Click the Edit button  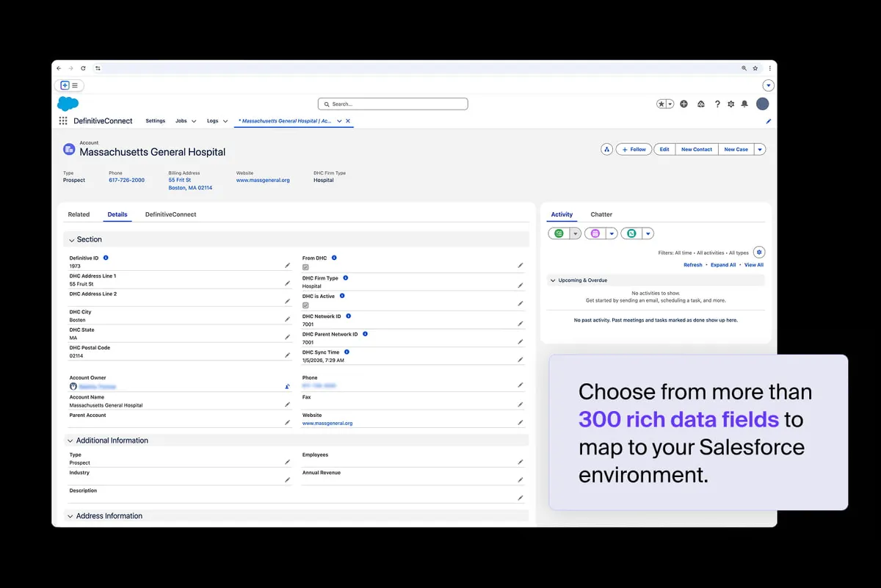[664, 149]
